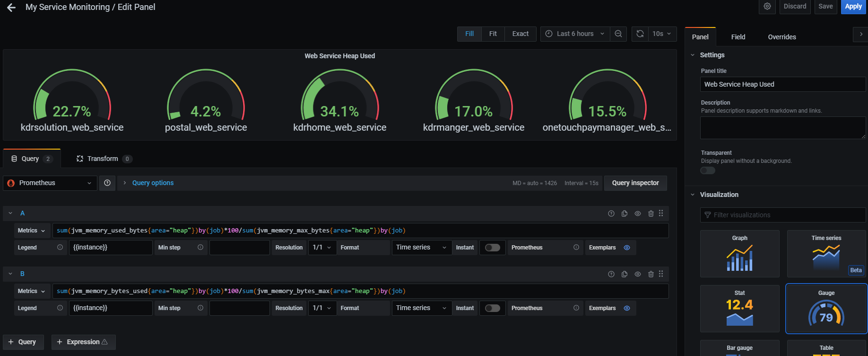The height and width of the screenshot is (356, 868).
Task: Enable Instant switch for query B
Action: (493, 308)
